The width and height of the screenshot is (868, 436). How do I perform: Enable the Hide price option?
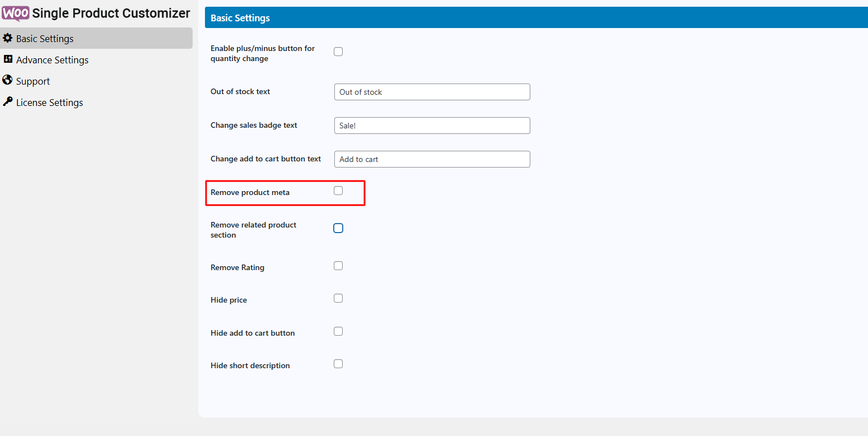(338, 298)
